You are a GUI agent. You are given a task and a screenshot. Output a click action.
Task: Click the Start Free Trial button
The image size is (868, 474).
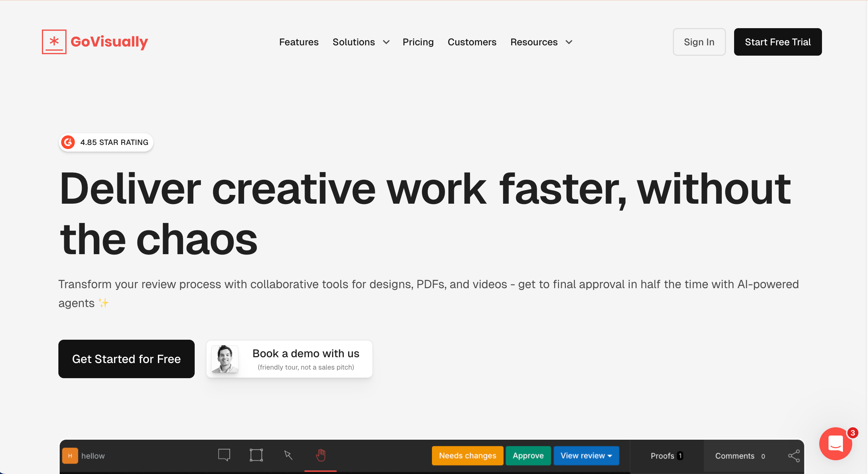click(x=778, y=42)
